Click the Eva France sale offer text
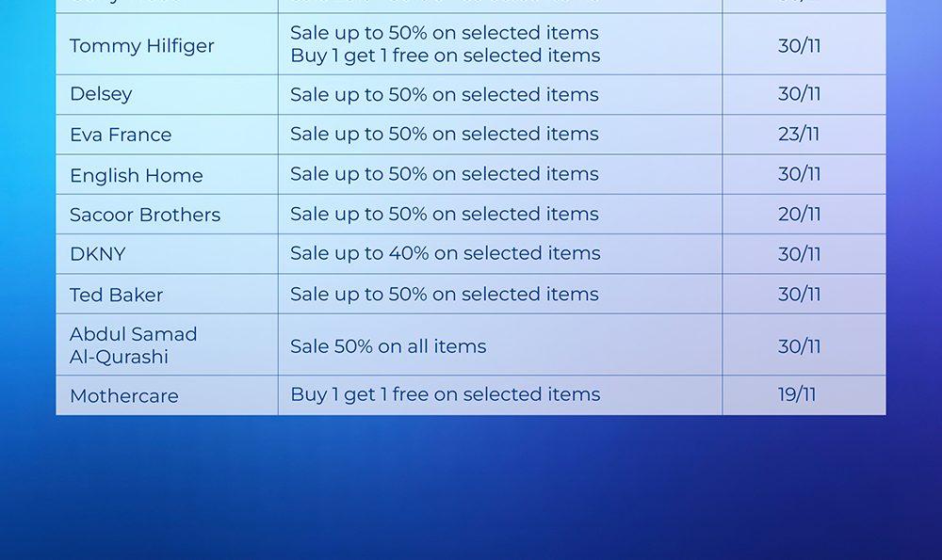Screen dimensions: 942x560 tap(445, 135)
